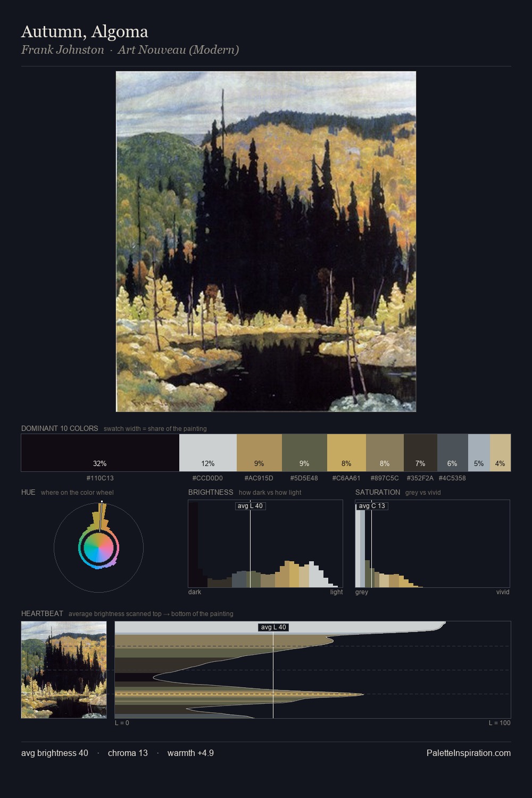
Task: Select the "Frank Johnston" artist name
Action: pos(63,50)
